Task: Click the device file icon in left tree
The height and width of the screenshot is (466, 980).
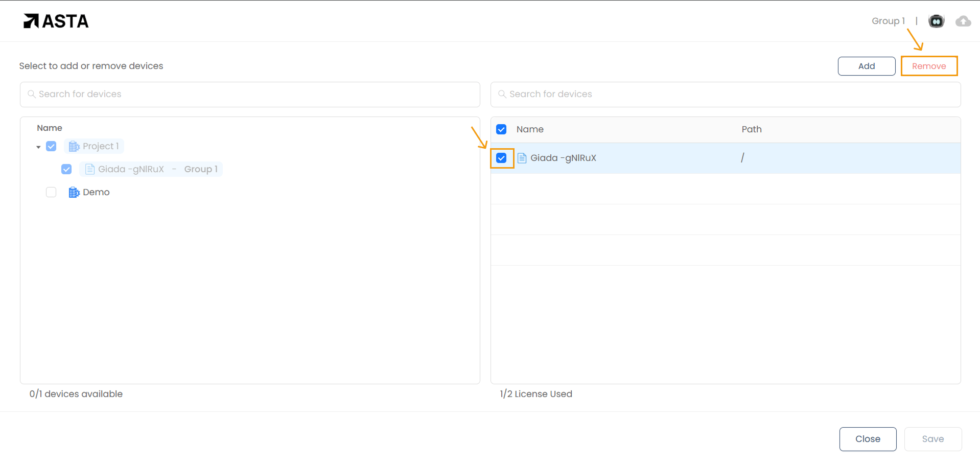Action: 90,169
